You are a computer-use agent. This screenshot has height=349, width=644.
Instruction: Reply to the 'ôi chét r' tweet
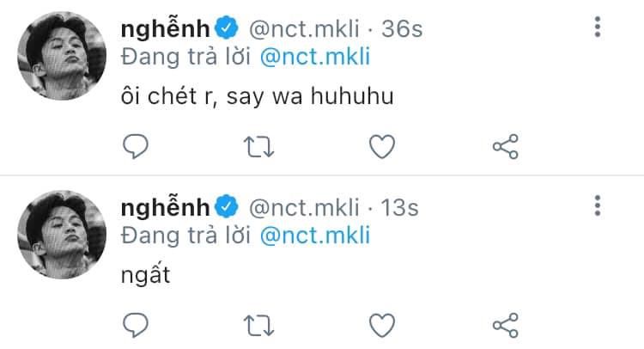[137, 148]
